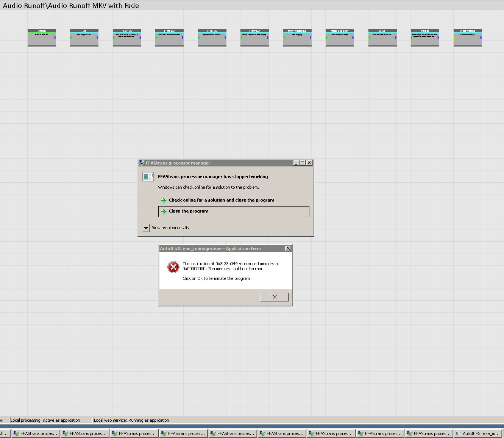This screenshot has height=438, width=504.
Task: Minimize the FFAStrans processor manager dialog
Action: tap(296, 163)
